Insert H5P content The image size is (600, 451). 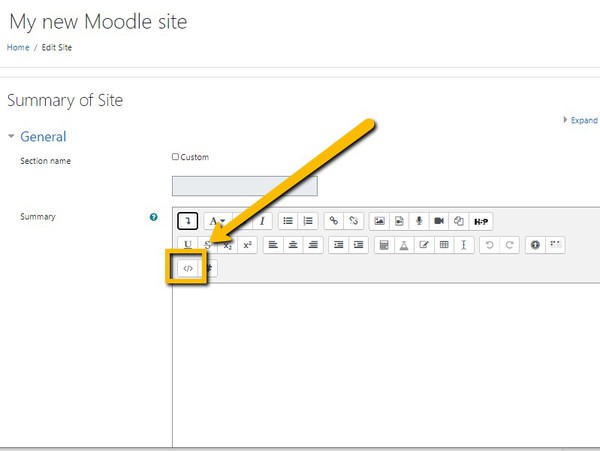click(x=481, y=221)
